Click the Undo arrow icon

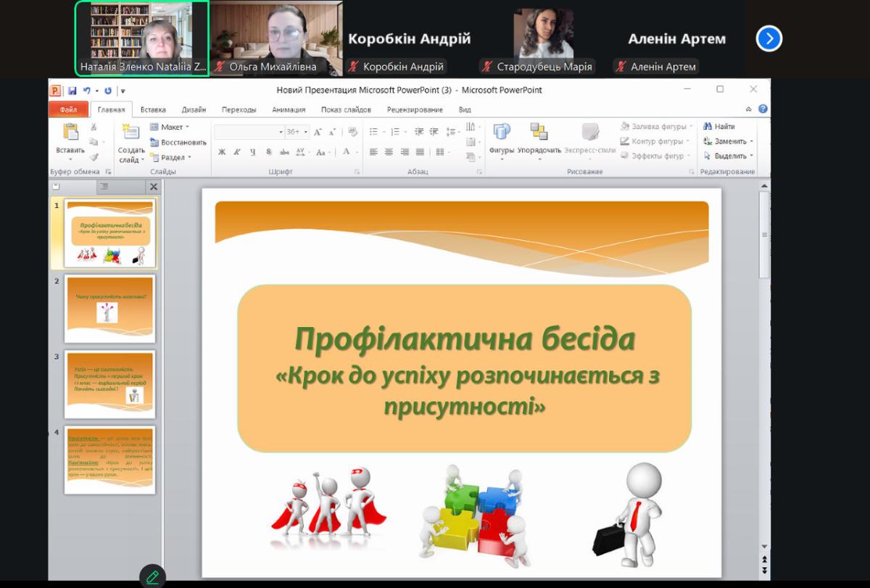(87, 91)
